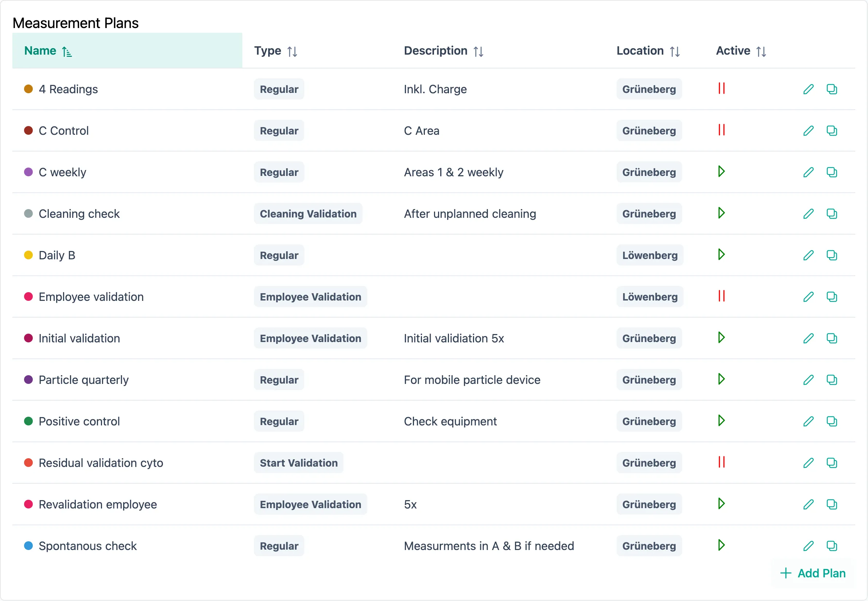Copy the Daily B measurement plan
Image resolution: width=868 pixels, height=601 pixels.
tap(832, 255)
